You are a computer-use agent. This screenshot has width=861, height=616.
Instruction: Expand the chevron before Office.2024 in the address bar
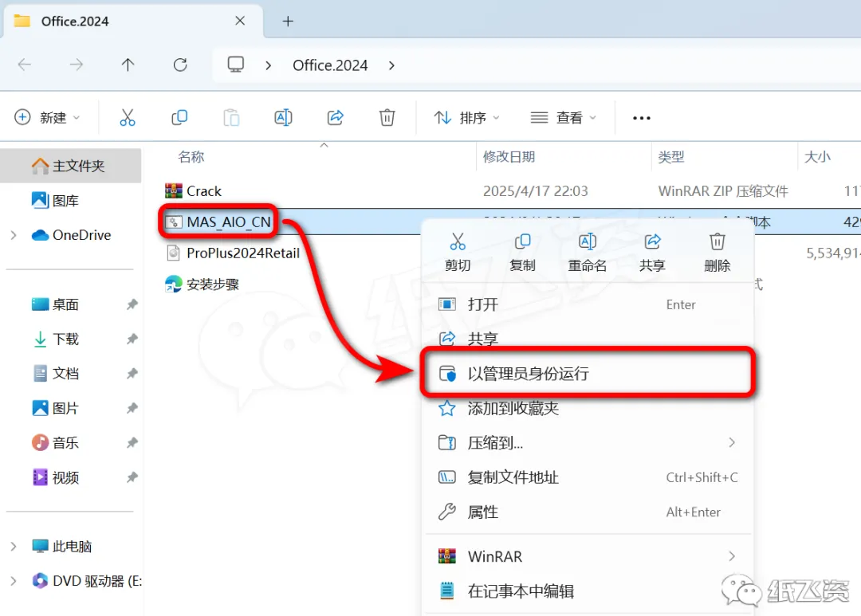268,65
